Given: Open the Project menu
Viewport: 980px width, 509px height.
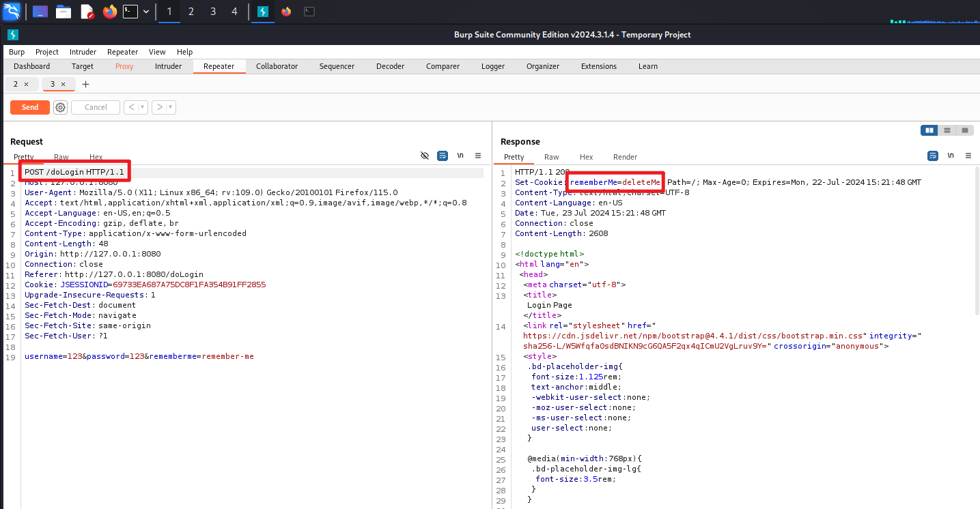Looking at the screenshot, I should click(47, 52).
